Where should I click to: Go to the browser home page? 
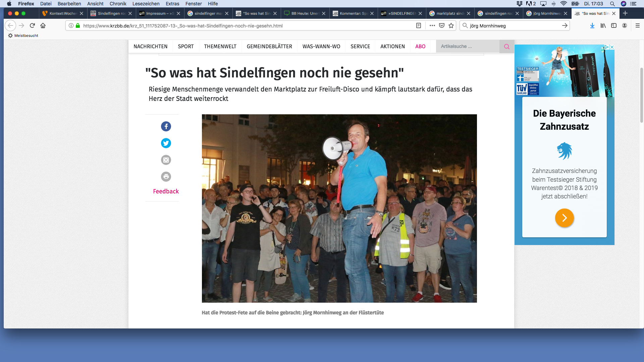click(x=43, y=25)
